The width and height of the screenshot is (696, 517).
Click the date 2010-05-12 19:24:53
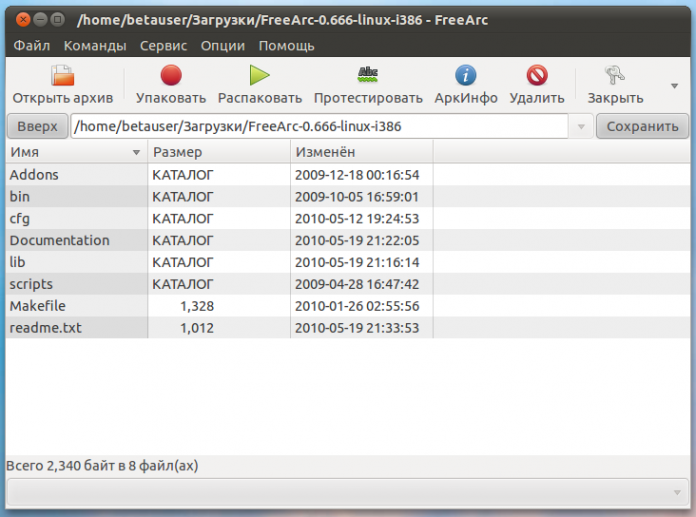(357, 219)
